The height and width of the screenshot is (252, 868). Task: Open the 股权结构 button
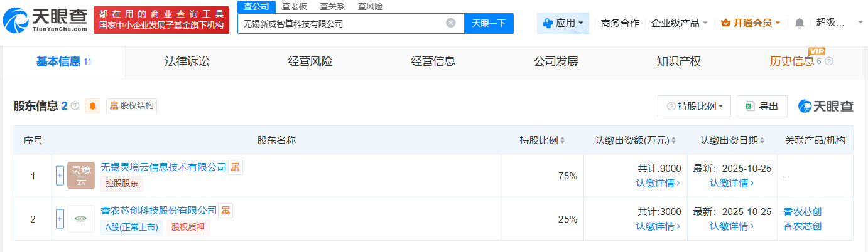[x=131, y=106]
